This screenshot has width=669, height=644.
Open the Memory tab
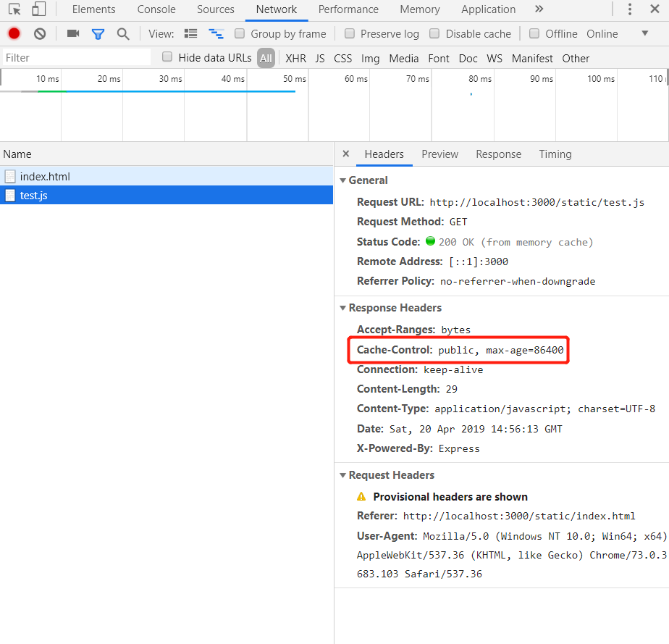(420, 9)
